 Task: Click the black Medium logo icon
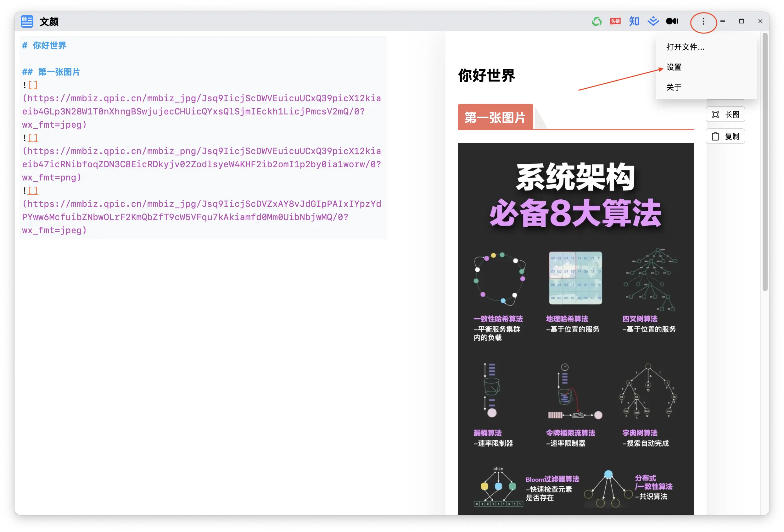[x=672, y=22]
